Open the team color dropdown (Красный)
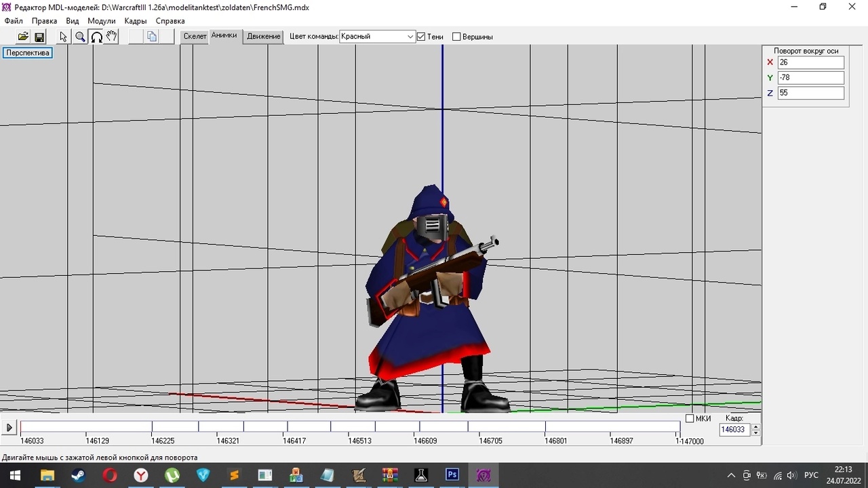This screenshot has width=868, height=488. point(378,37)
